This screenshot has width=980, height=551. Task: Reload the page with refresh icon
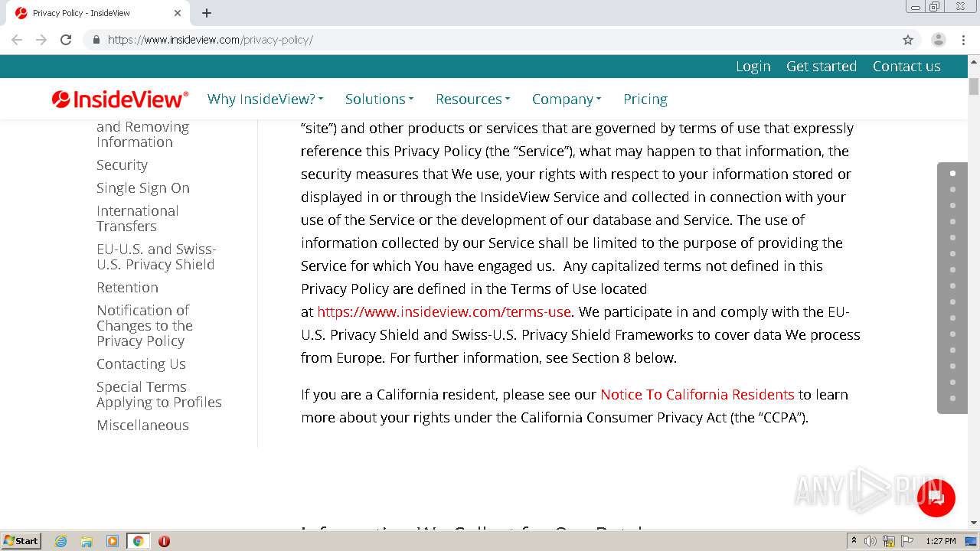(66, 40)
